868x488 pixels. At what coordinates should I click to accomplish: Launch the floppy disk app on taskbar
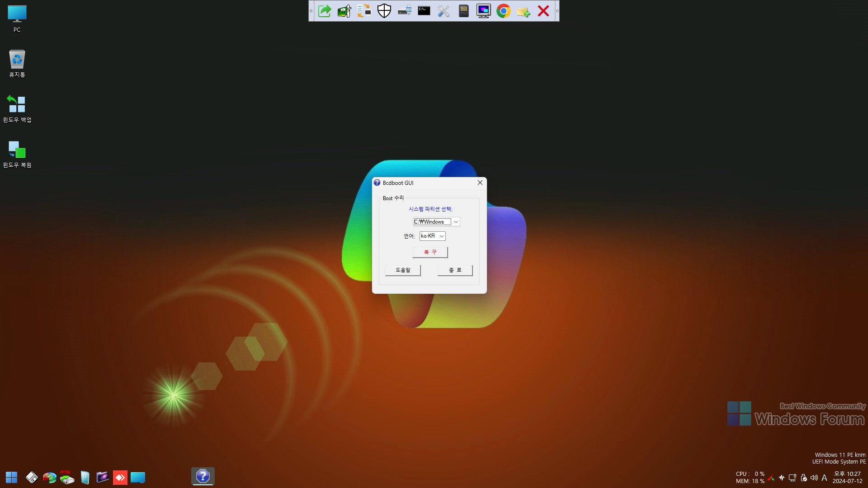[x=32, y=477]
